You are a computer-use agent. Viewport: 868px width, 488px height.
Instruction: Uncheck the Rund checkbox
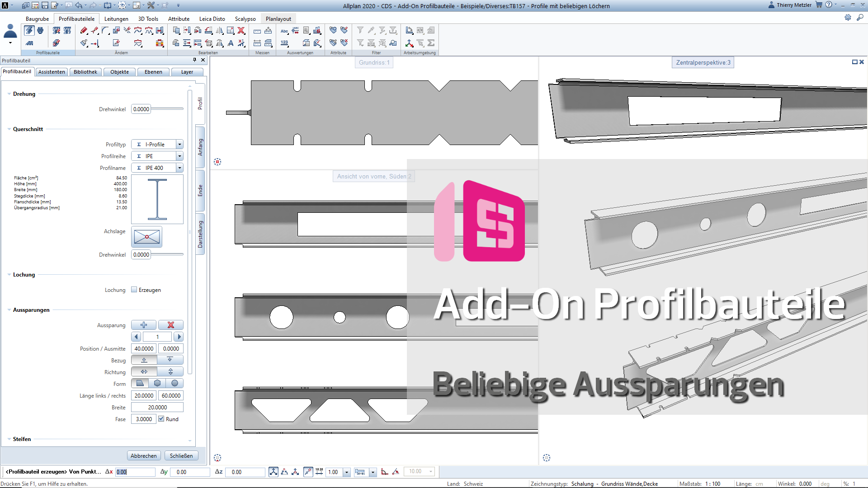click(161, 419)
